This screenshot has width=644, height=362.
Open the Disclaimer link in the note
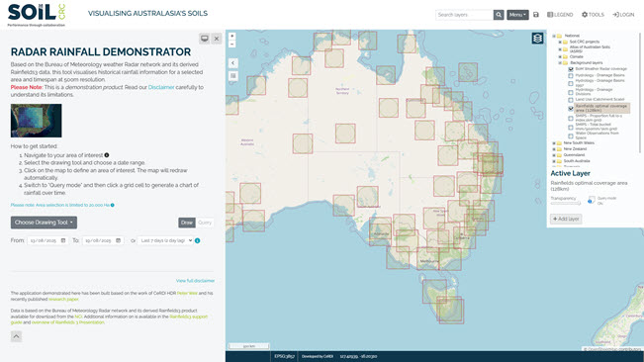tap(161, 87)
